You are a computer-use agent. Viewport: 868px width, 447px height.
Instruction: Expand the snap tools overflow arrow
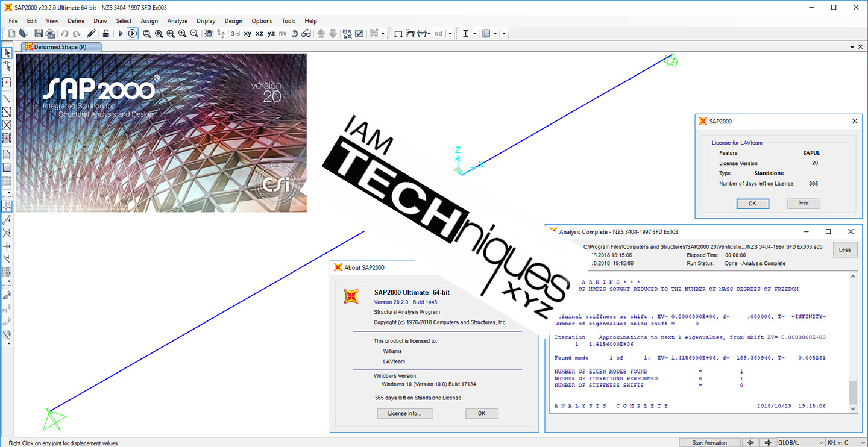8,281
